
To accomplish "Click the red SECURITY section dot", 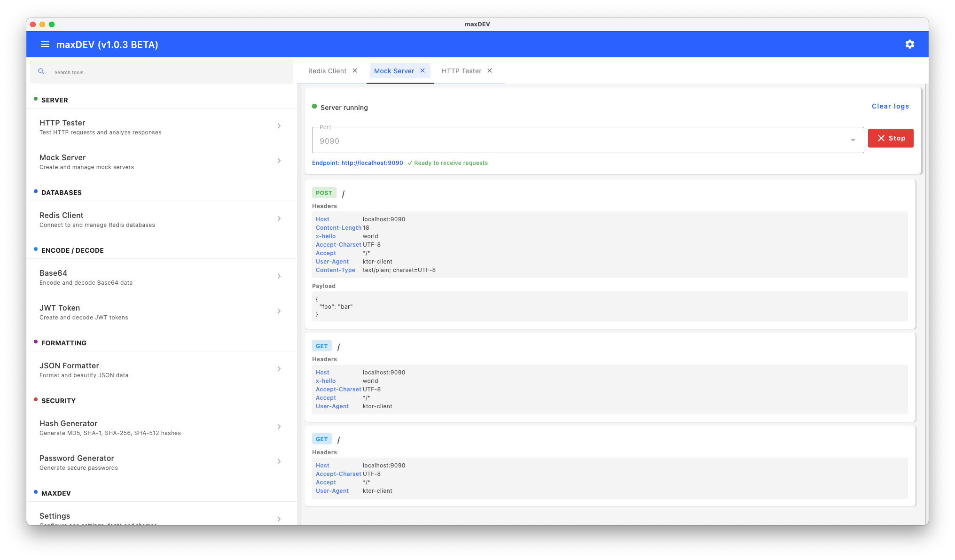I will [36, 399].
